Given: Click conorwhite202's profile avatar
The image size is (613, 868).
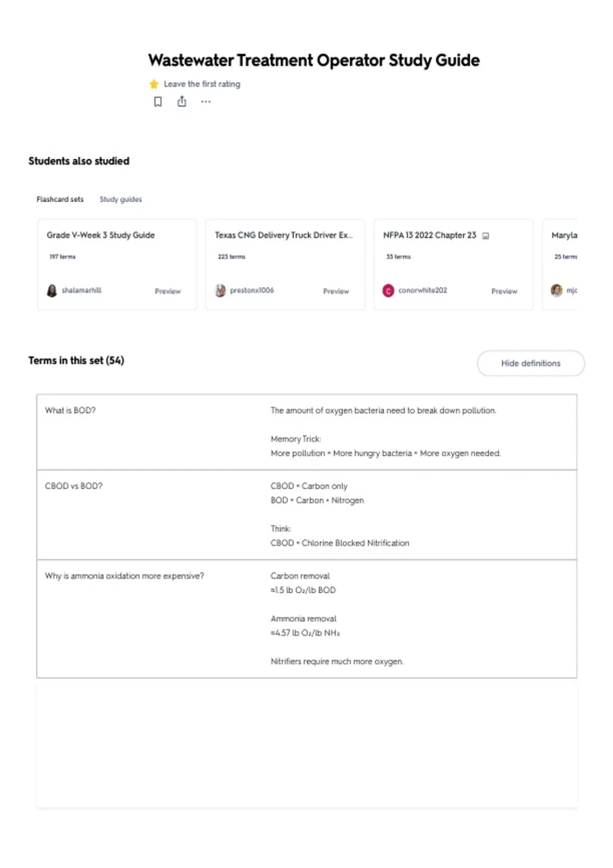Looking at the screenshot, I should click(388, 291).
